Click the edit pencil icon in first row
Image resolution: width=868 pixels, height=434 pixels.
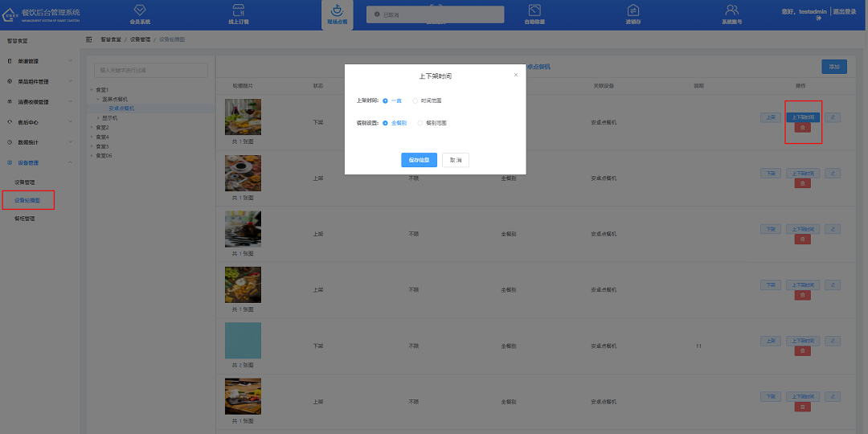click(833, 117)
